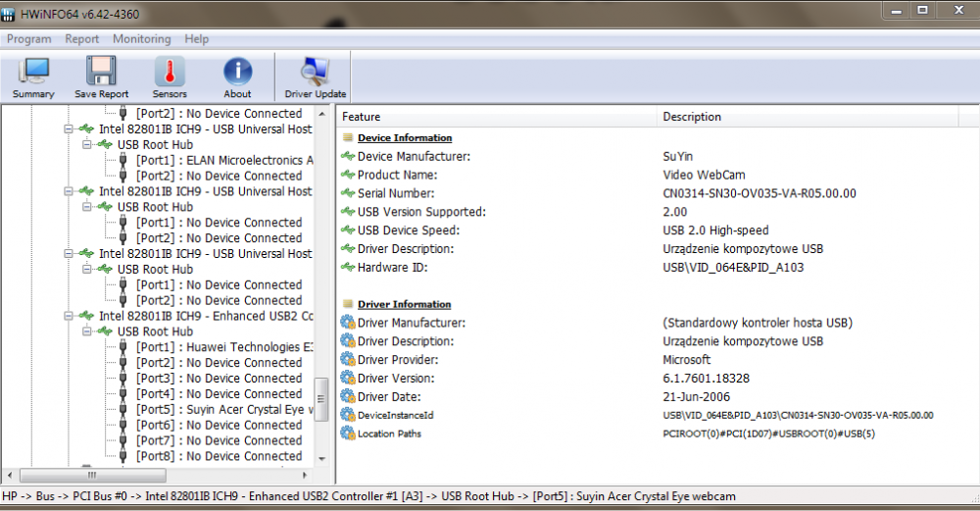Click the HWiNFO64 title bar app icon
980x511 pixels.
tap(8, 14)
